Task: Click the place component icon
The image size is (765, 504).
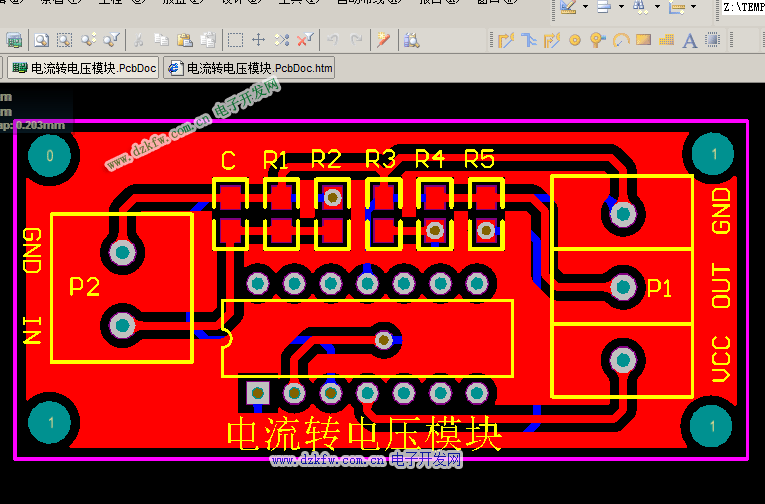Action: point(712,40)
